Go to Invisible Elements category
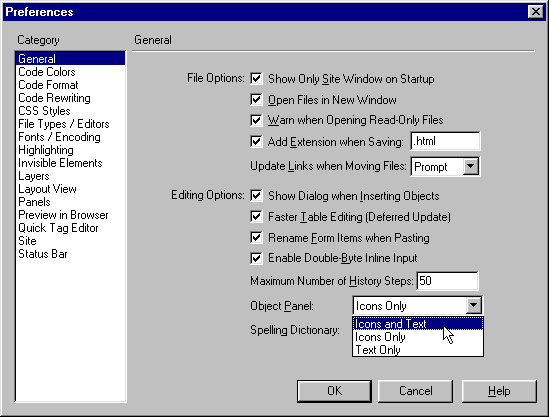Screen dimensions: 549x417 tap(60, 163)
